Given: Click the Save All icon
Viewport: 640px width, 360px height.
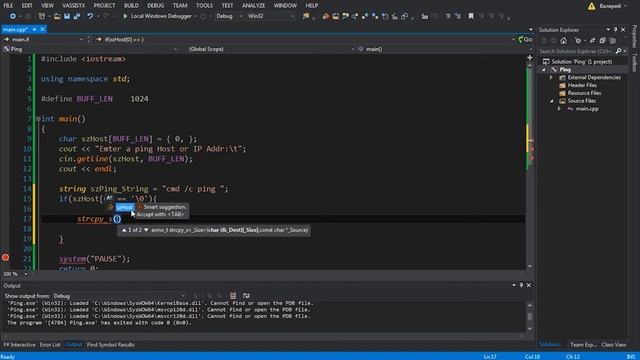Looking at the screenshot, I should [76, 16].
